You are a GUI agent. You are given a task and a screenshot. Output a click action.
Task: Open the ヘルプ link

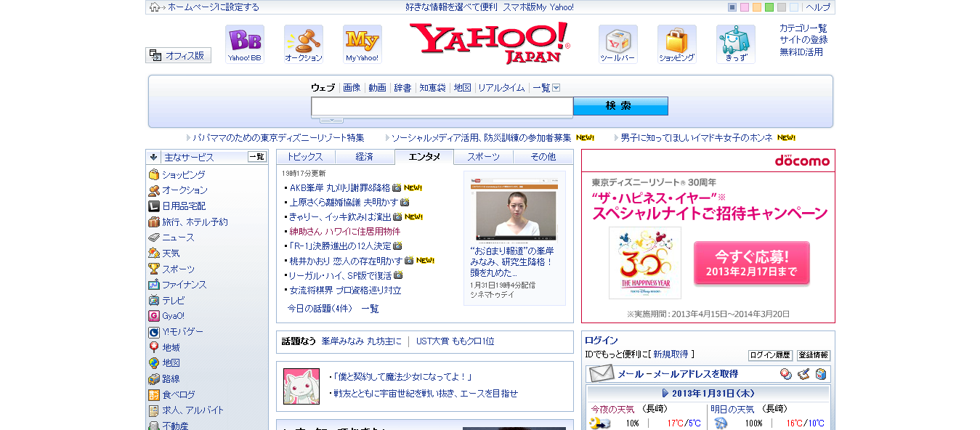coord(818,7)
